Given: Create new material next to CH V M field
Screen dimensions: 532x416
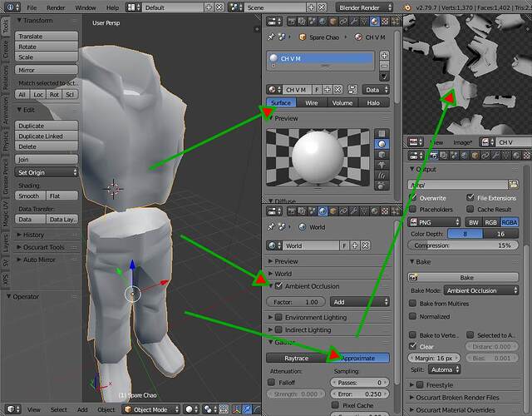Looking at the screenshot, I should [327, 90].
